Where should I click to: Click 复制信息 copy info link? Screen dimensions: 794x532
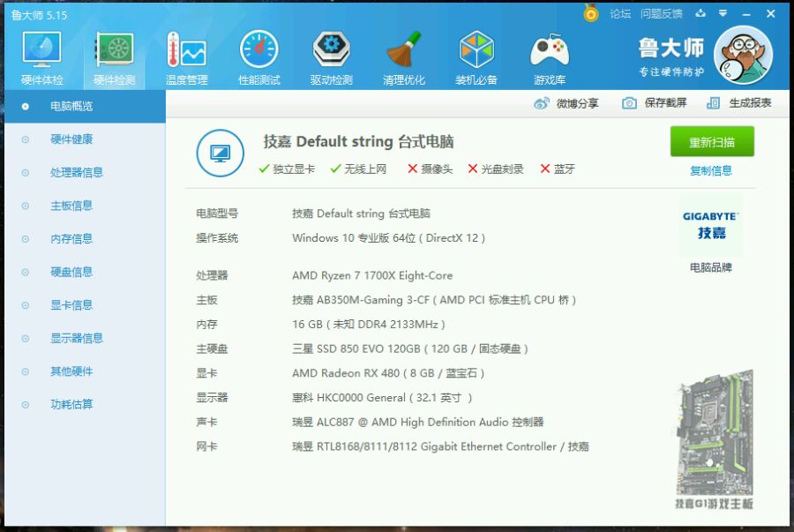click(711, 170)
